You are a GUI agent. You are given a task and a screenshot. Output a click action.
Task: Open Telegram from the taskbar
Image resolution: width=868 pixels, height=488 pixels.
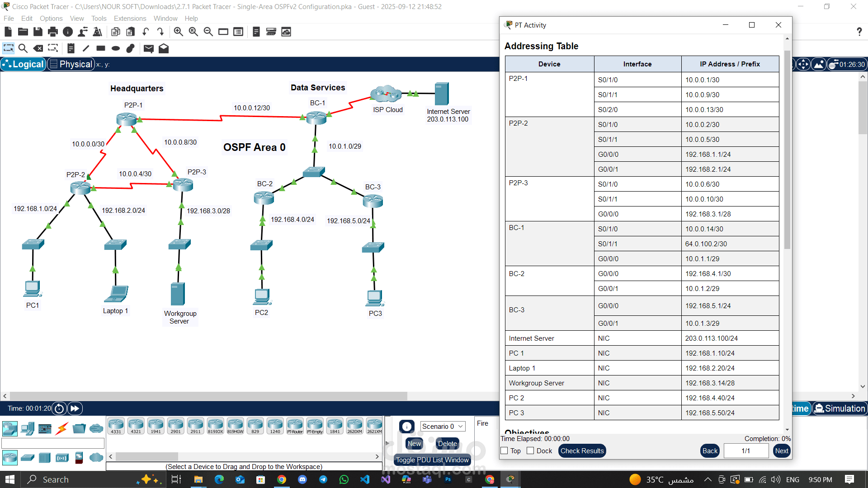[x=323, y=479]
